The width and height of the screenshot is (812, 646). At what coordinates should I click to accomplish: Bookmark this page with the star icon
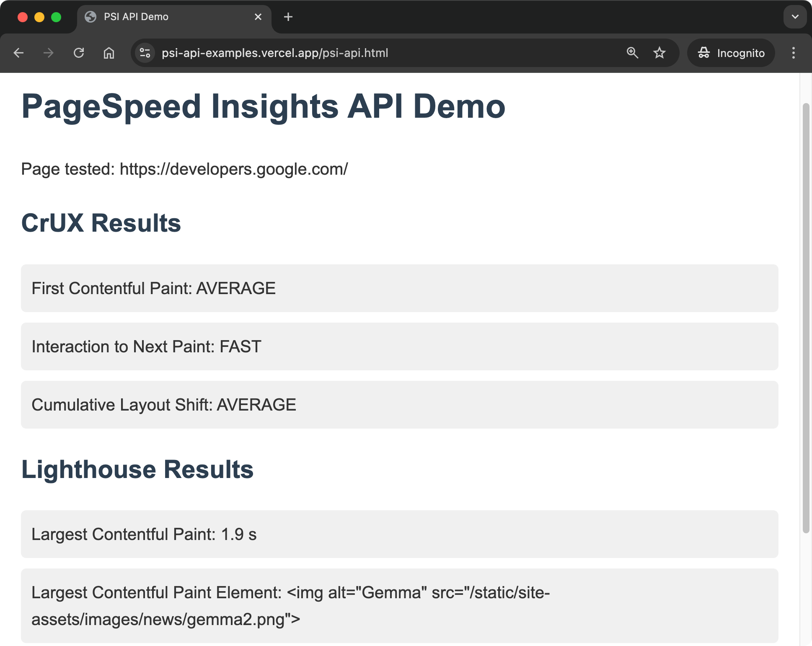(659, 53)
